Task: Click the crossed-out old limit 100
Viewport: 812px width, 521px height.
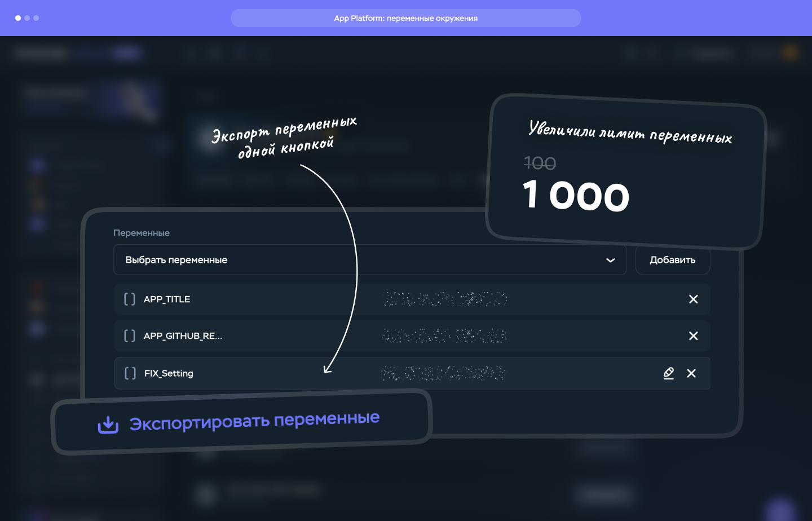Action: pos(540,164)
